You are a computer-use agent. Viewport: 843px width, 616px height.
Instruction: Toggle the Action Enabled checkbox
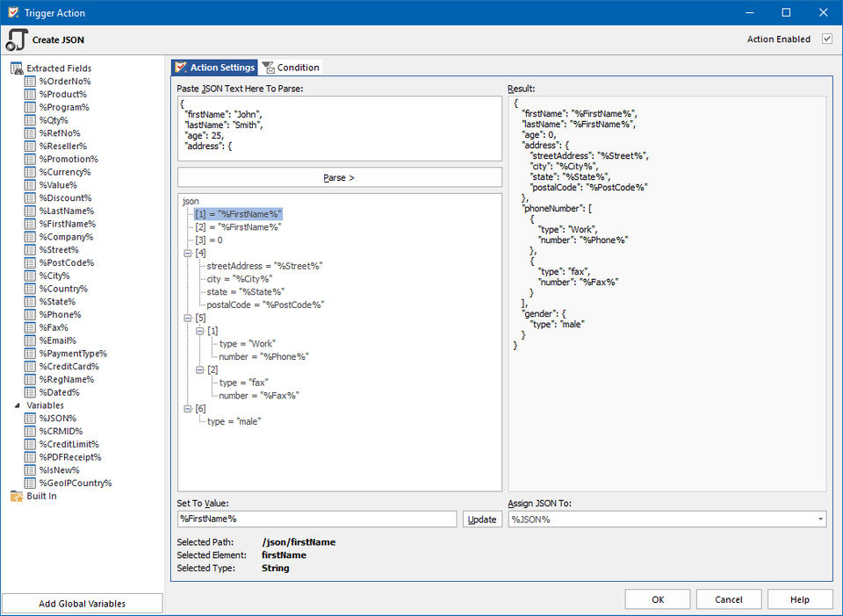pyautogui.click(x=826, y=39)
